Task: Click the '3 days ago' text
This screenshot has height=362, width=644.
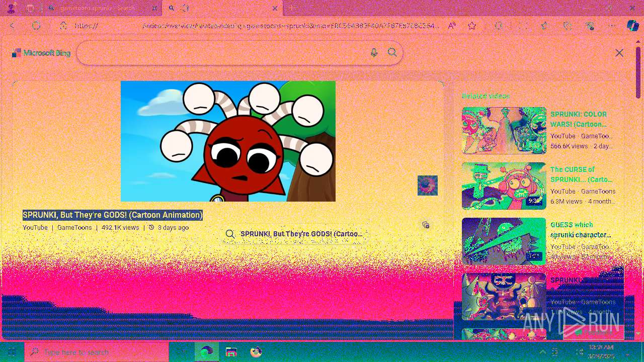Action: click(x=173, y=228)
